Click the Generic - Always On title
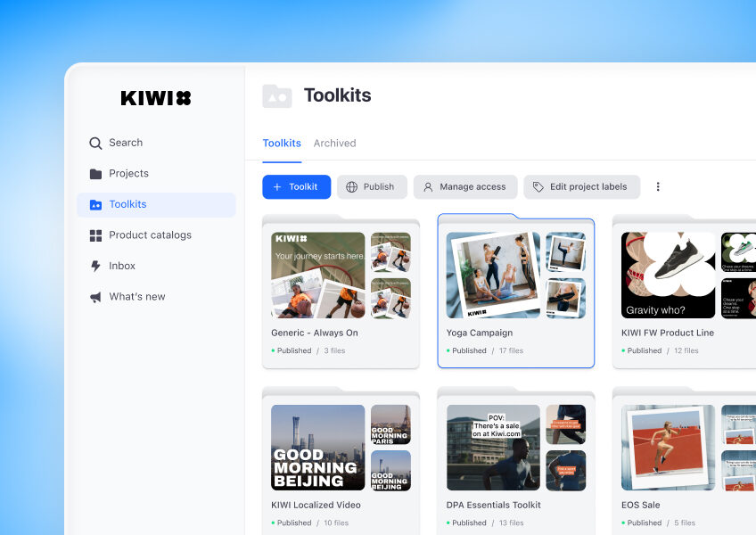 (x=315, y=333)
